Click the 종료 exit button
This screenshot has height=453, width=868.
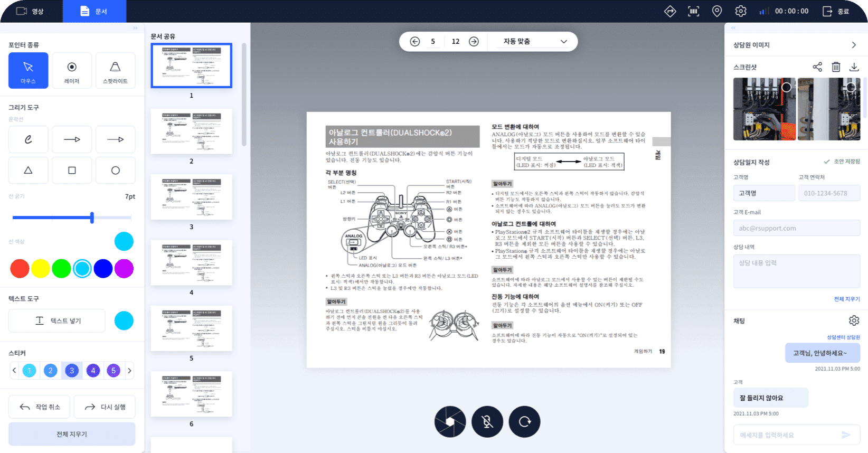(836, 11)
